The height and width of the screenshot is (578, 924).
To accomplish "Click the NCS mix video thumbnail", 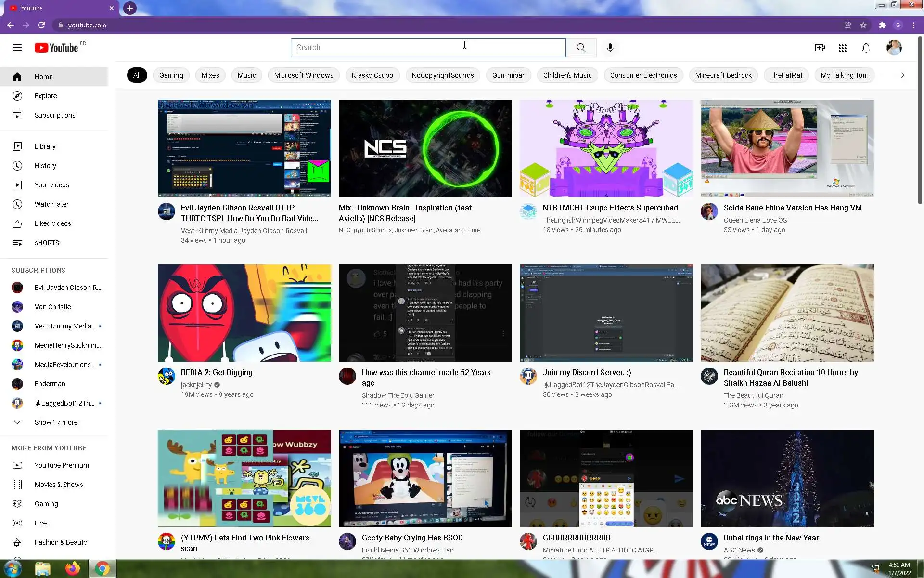I will [425, 148].
